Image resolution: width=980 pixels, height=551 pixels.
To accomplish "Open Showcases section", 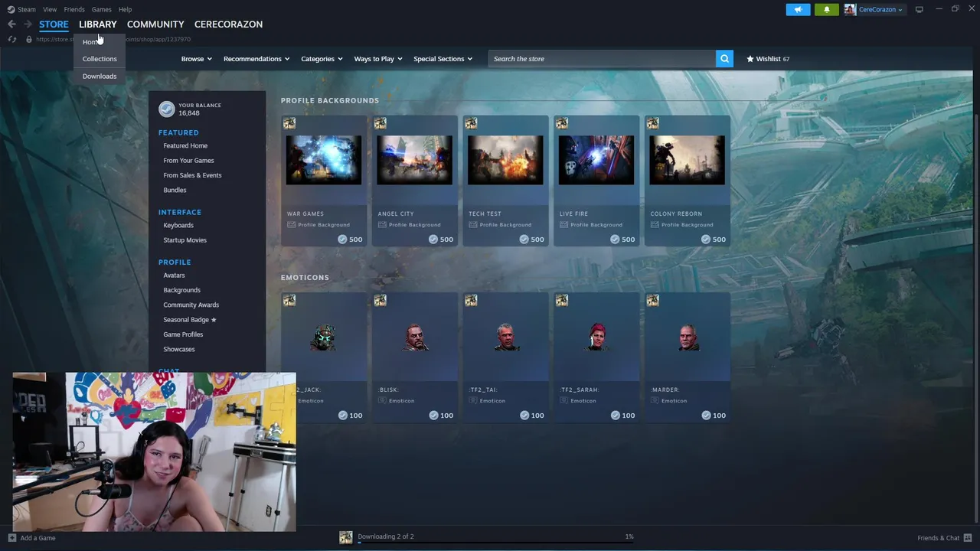I will pos(179,350).
